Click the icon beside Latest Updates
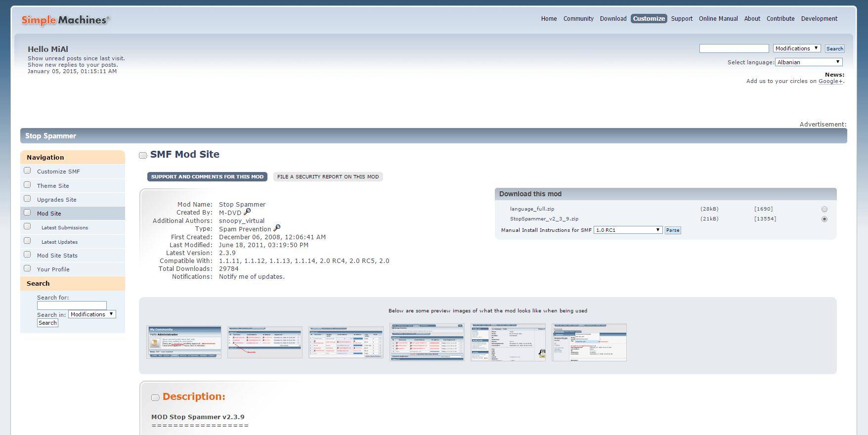 click(27, 241)
